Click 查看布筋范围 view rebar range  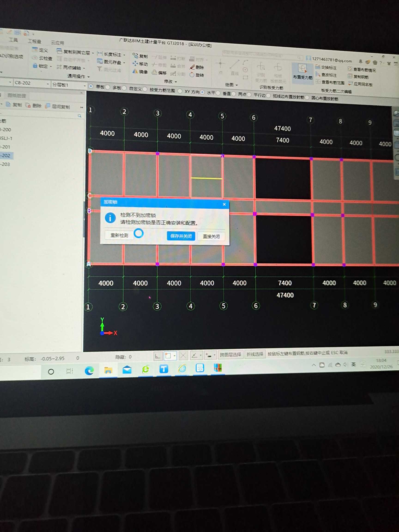330,82
